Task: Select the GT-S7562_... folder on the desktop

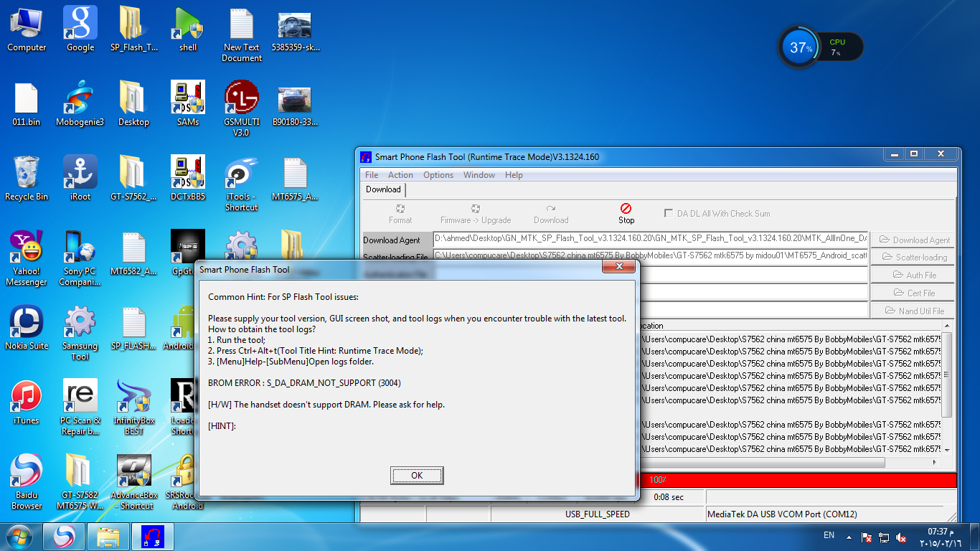Action: [133, 179]
